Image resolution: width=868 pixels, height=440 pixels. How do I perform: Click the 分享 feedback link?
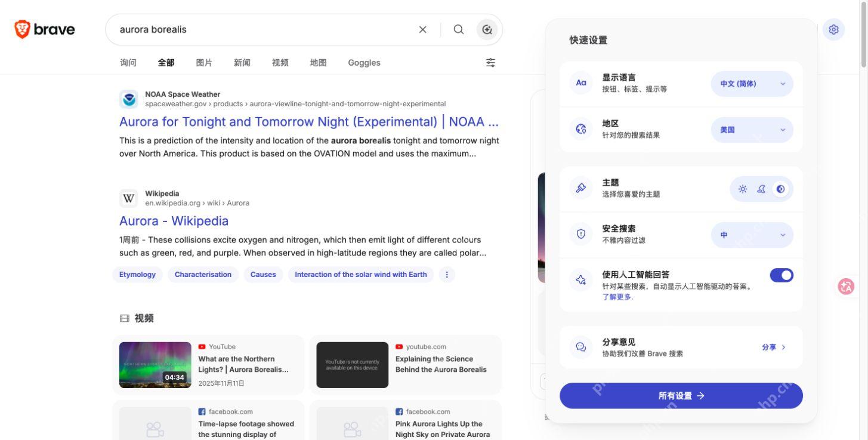[774, 347]
